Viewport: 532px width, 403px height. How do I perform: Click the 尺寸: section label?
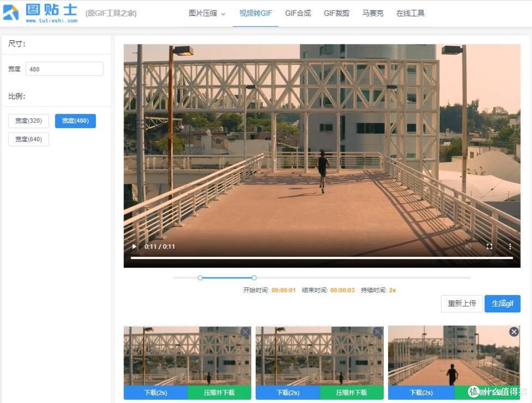pyautogui.click(x=17, y=44)
